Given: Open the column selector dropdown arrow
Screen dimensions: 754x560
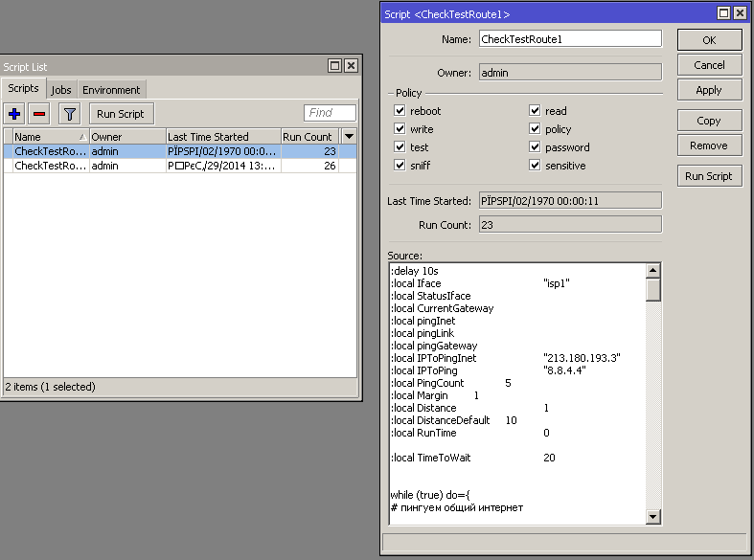Looking at the screenshot, I should [349, 136].
